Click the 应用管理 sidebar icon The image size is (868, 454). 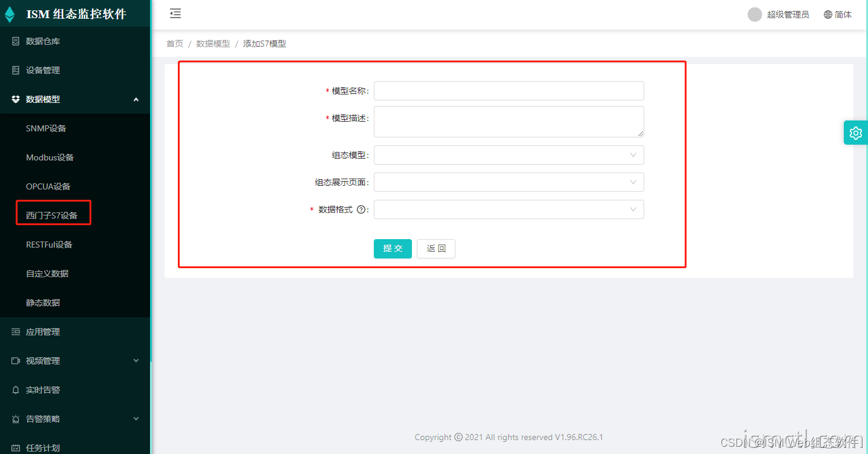16,332
